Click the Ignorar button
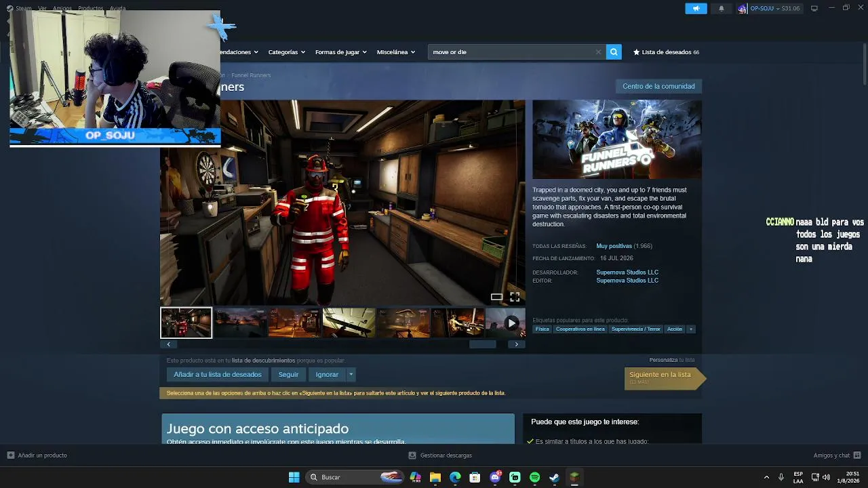868x488 pixels. pos(327,374)
